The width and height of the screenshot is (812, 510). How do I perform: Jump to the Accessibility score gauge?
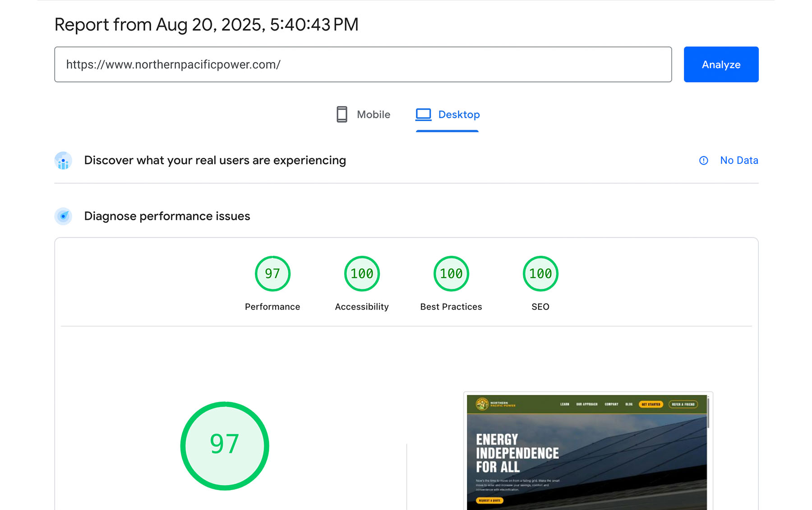click(x=362, y=274)
